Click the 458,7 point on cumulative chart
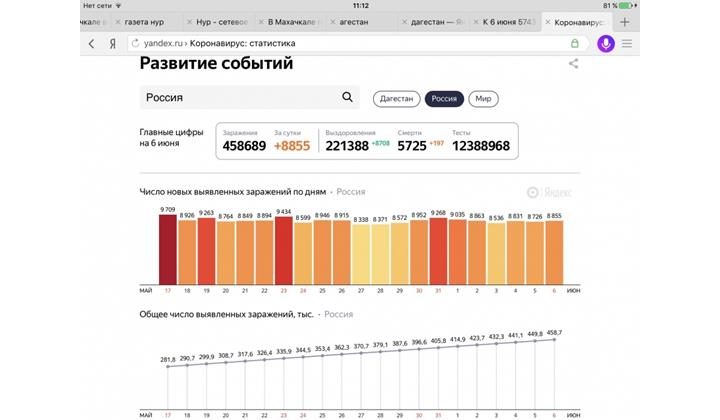Image resolution: width=720 pixels, height=420 pixels. coord(554,339)
